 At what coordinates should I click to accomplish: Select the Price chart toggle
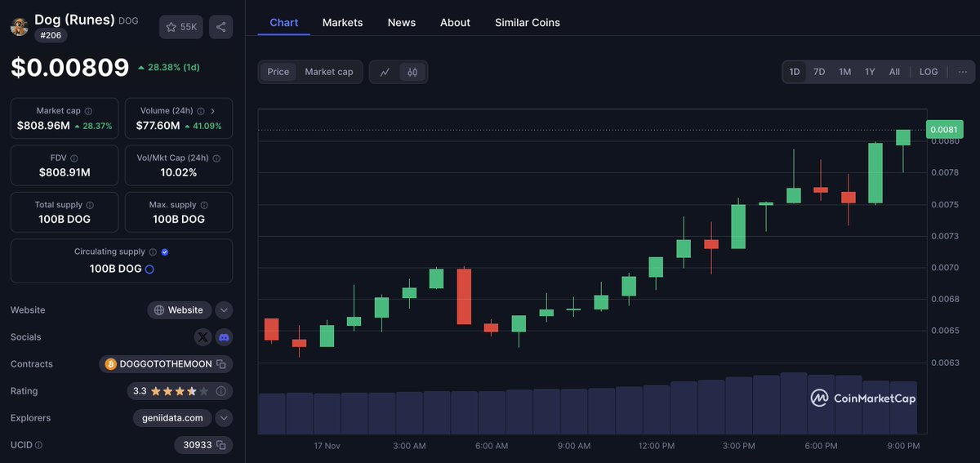pos(278,72)
